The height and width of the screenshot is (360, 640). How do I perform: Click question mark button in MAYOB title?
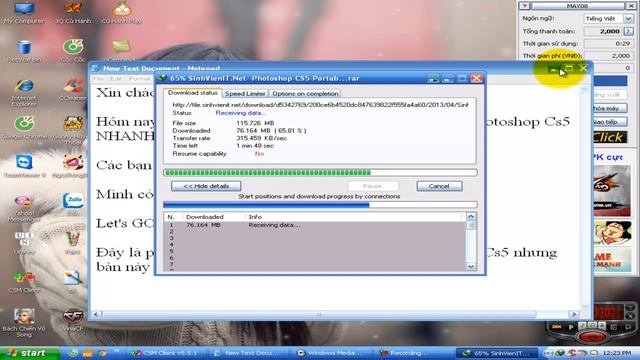[525, 6]
